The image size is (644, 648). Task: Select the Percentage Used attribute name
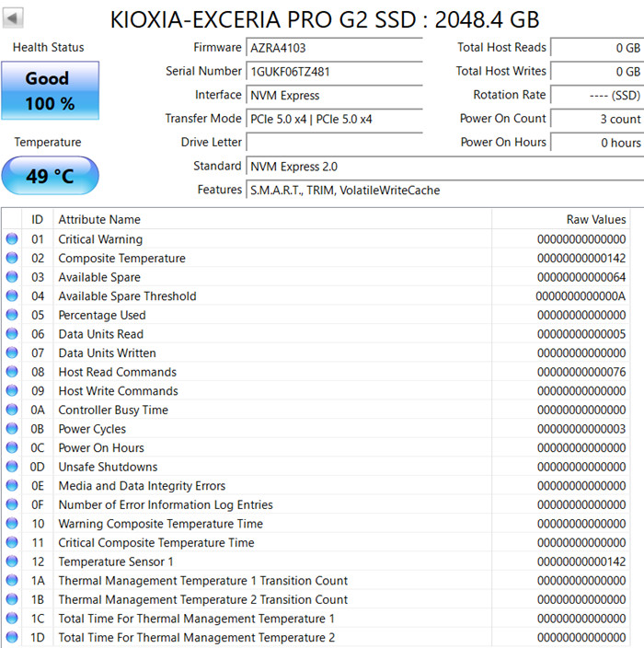(102, 315)
